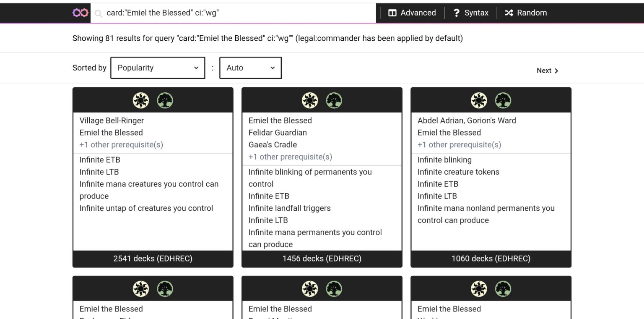The width and height of the screenshot is (644, 319).
Task: Click the Commander Spellbook infinity logo
Action: click(x=80, y=13)
